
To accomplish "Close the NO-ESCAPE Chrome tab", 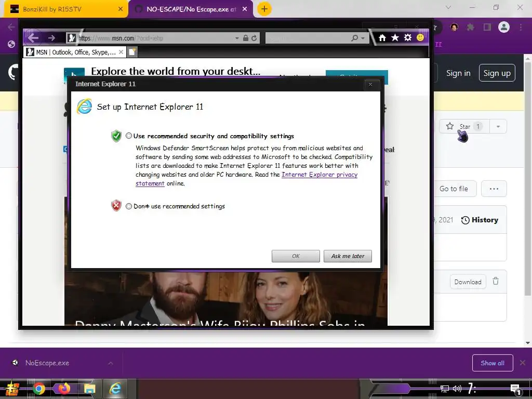I will click(245, 9).
